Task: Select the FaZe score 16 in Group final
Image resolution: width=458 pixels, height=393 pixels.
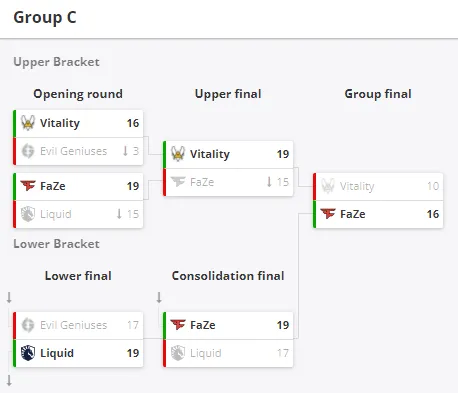Action: point(433,214)
